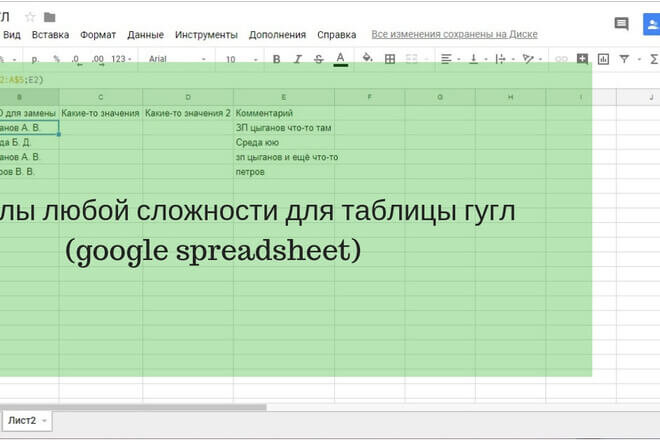
Task: Insert a chart using the chart icon
Action: click(603, 59)
